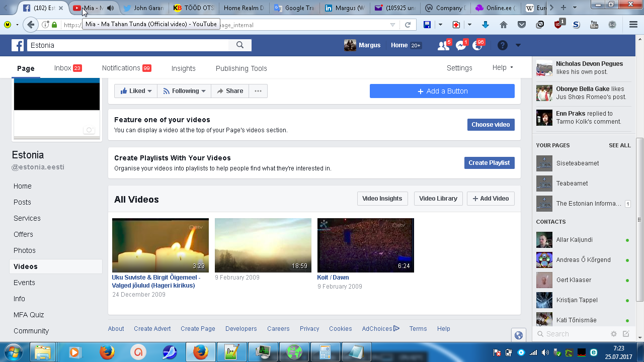The height and width of the screenshot is (362, 644).
Task: Click the Add Video button
Action: [491, 199]
